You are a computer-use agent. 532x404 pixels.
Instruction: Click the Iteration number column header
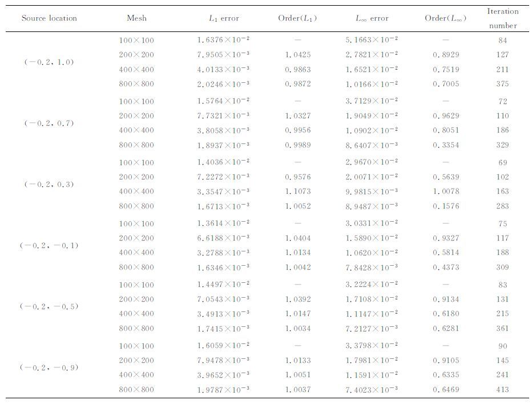click(x=502, y=18)
